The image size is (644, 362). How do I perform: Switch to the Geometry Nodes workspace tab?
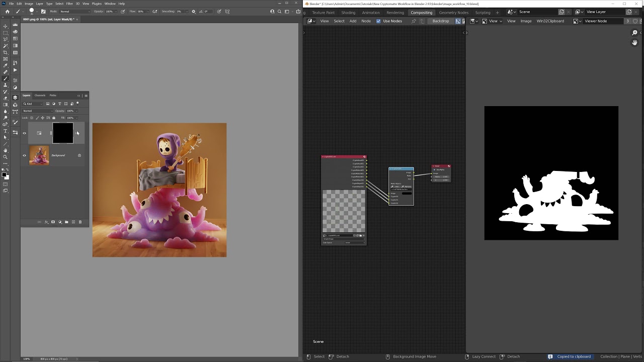454,13
